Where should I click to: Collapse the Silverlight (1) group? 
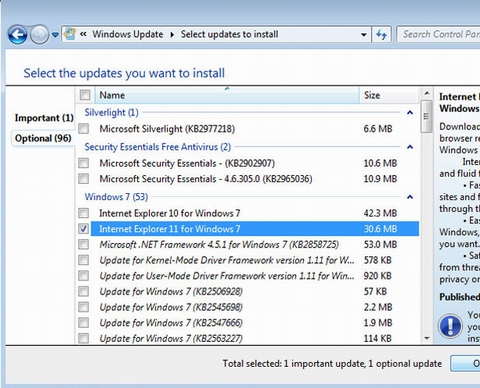(410, 113)
